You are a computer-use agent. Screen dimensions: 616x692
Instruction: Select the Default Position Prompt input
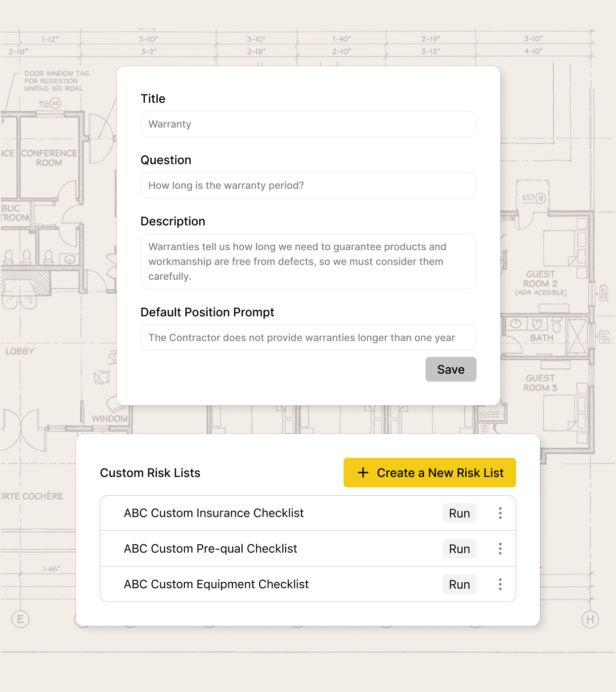308,338
